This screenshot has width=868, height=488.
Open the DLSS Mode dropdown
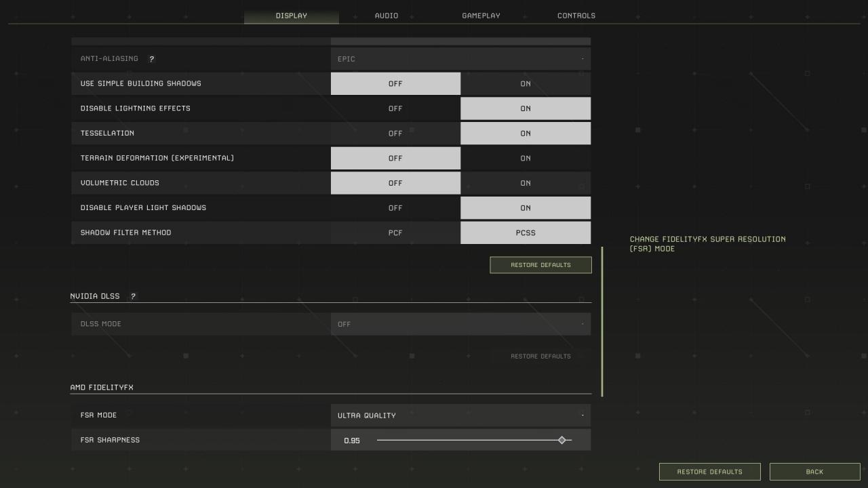(460, 324)
